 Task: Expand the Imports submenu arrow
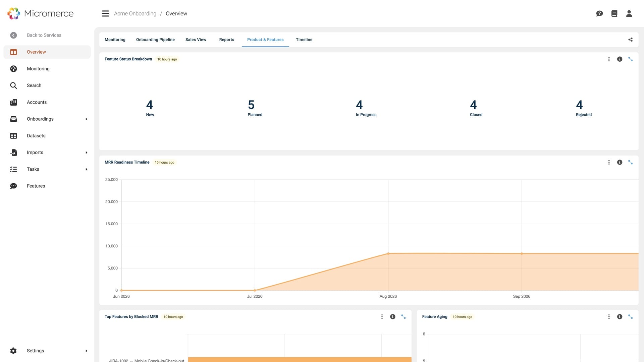click(x=86, y=153)
